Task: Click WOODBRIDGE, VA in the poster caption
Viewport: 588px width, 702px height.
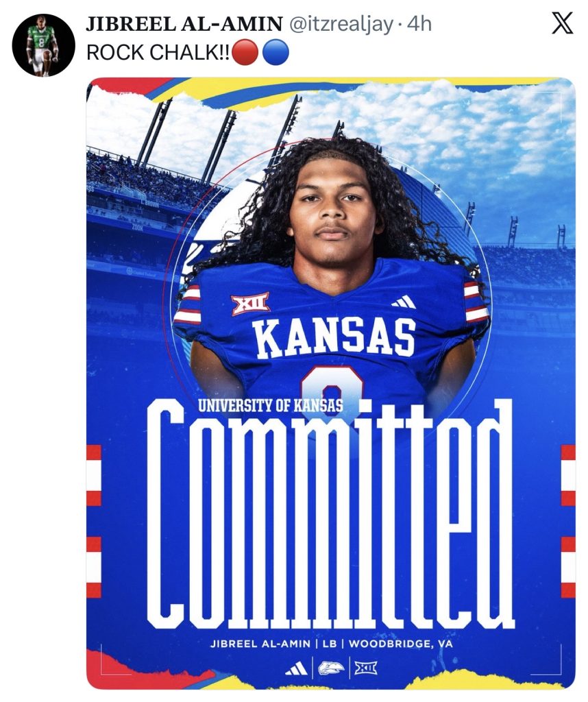Action: (400, 644)
